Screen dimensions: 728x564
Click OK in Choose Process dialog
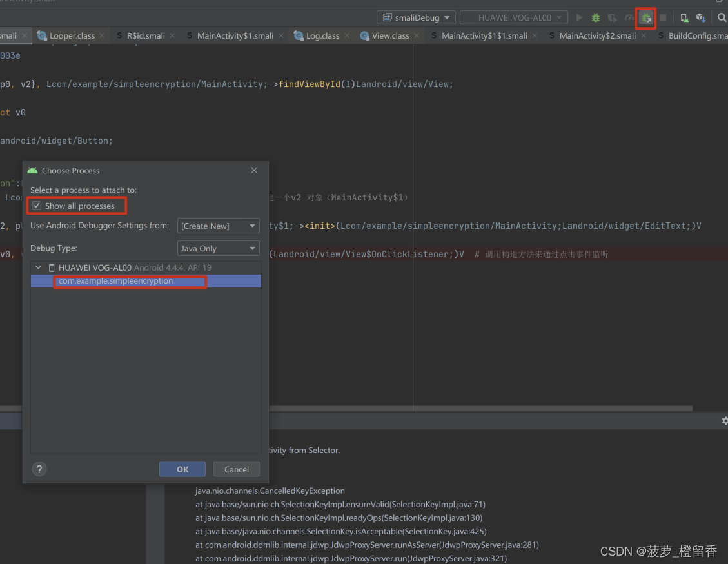click(182, 469)
